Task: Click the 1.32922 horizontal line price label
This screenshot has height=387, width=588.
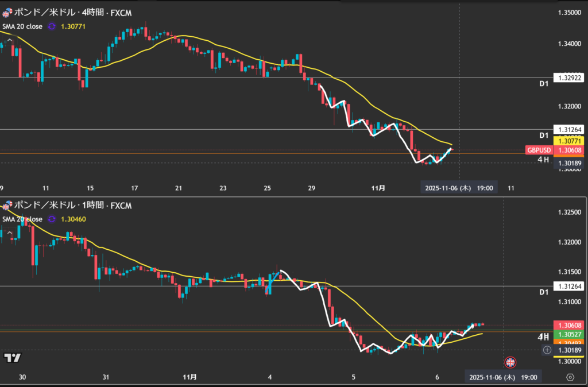Action: (x=569, y=78)
